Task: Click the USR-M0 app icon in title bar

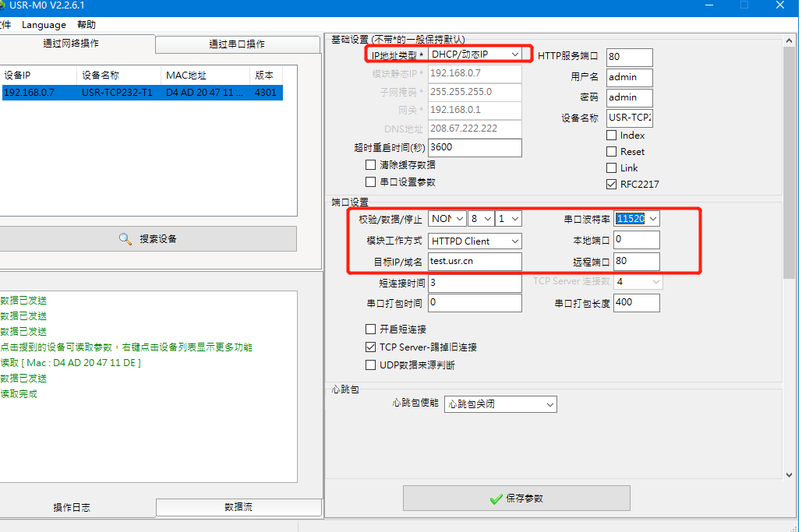Action: tap(3, 6)
